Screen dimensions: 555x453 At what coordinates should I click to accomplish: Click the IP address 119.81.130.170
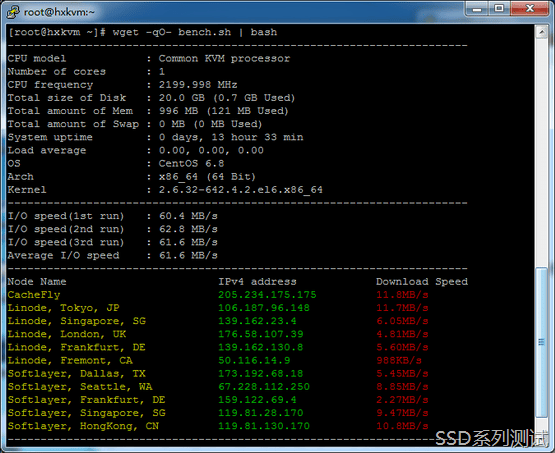(264, 426)
